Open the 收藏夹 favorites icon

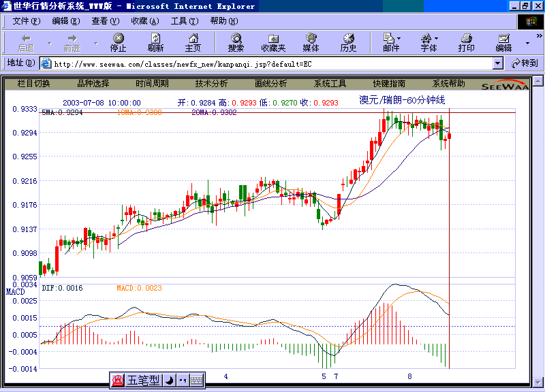[274, 43]
